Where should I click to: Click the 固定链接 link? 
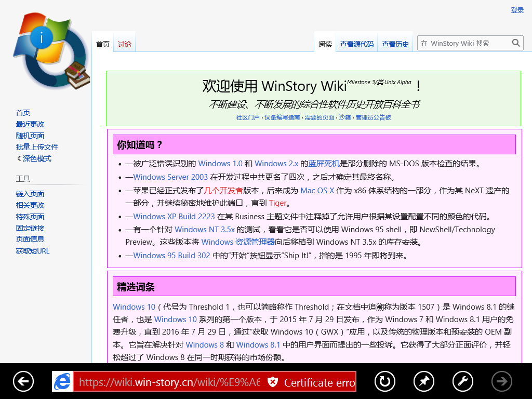pyautogui.click(x=30, y=228)
